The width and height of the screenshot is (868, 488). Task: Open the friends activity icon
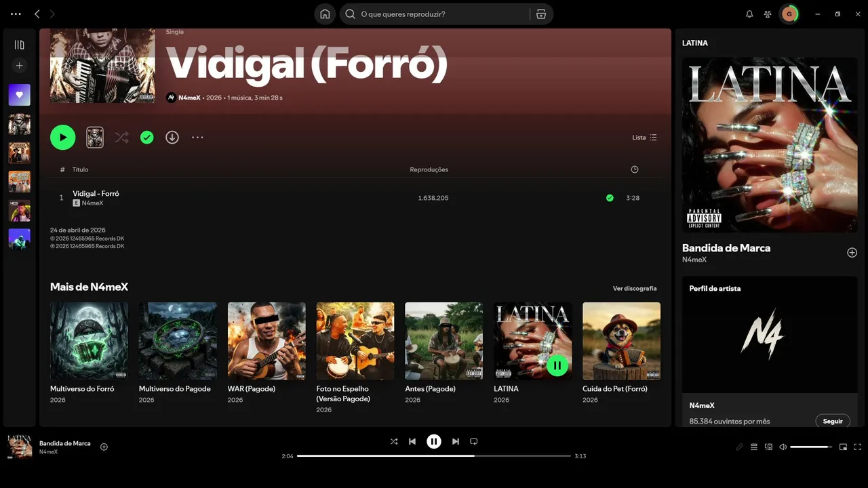[768, 14]
